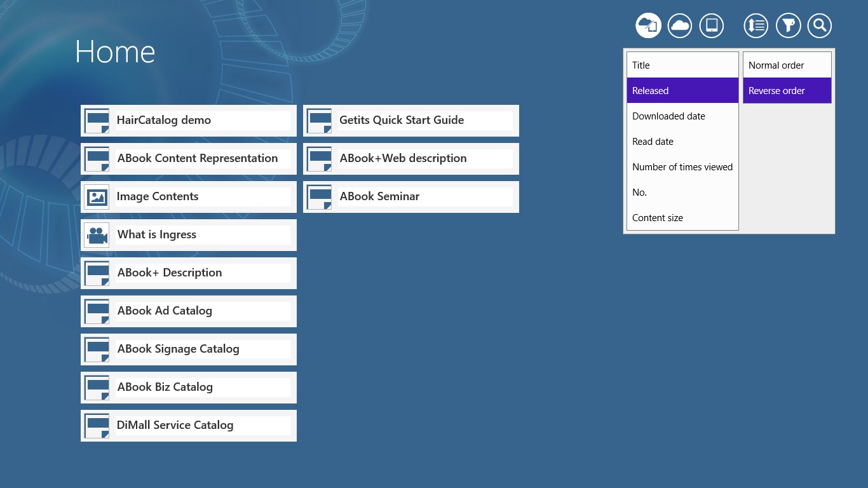Sort by Title
This screenshot has width=868, height=488.
tap(682, 65)
